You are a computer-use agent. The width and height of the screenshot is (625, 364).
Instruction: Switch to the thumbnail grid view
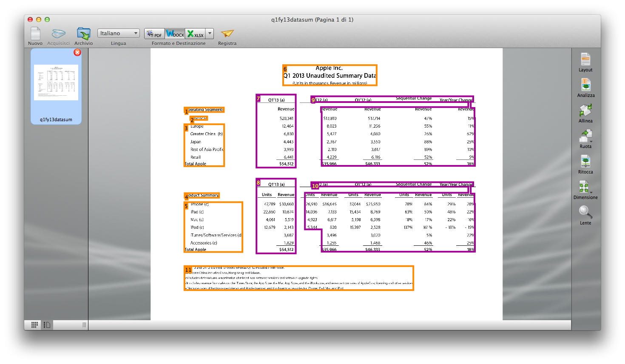(x=34, y=325)
